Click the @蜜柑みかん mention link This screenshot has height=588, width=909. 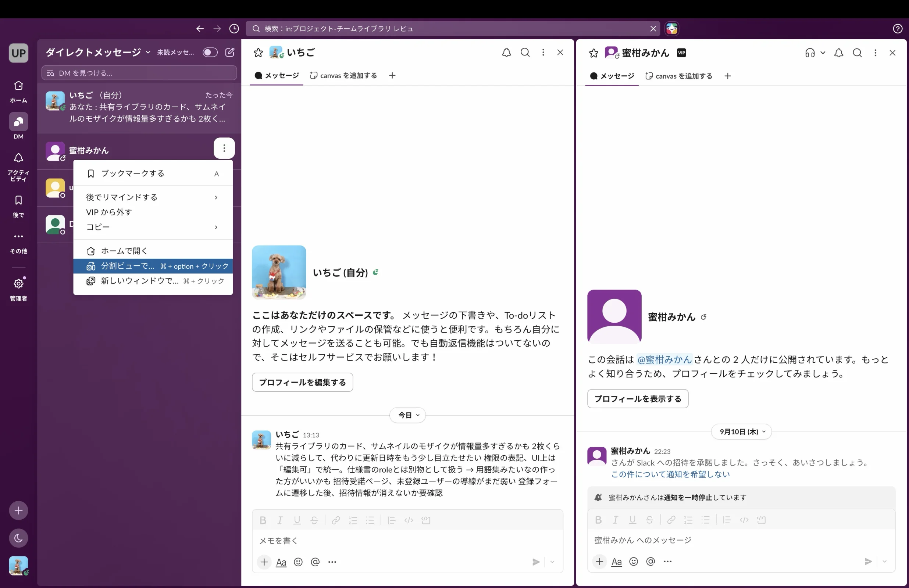click(664, 360)
